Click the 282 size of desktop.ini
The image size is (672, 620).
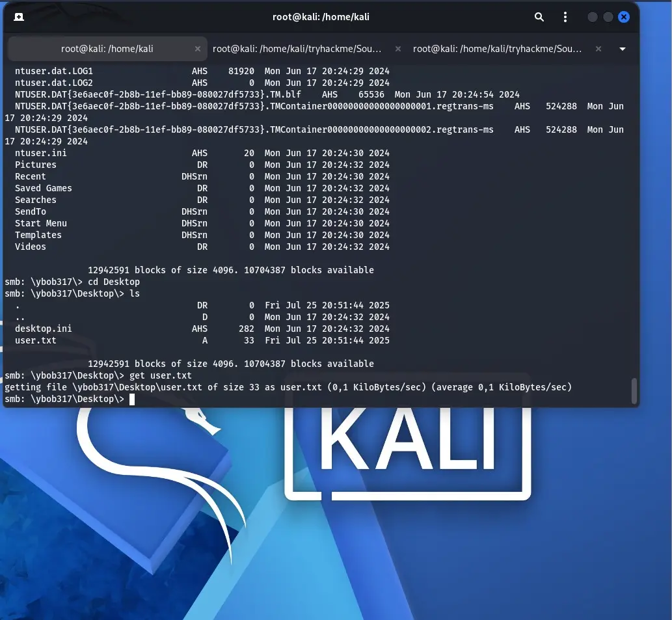click(247, 329)
